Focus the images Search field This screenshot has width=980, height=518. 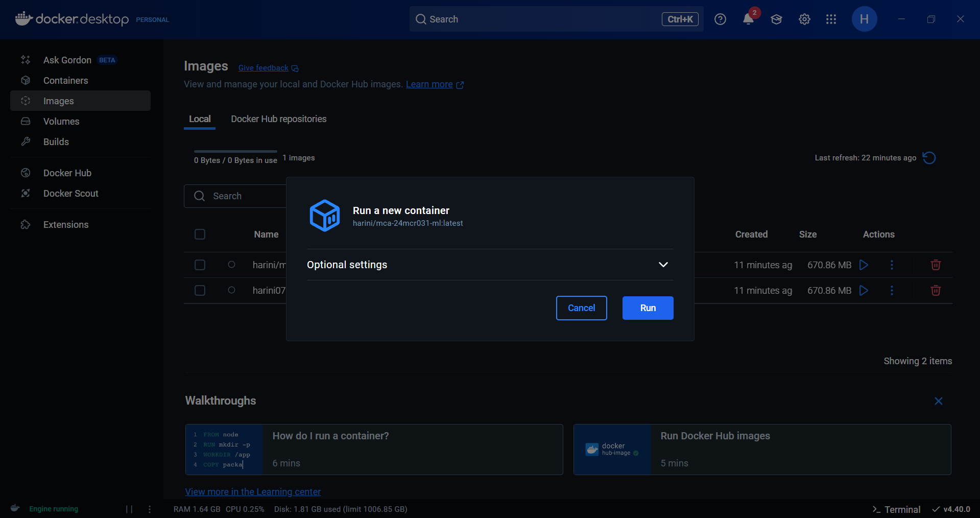click(235, 196)
